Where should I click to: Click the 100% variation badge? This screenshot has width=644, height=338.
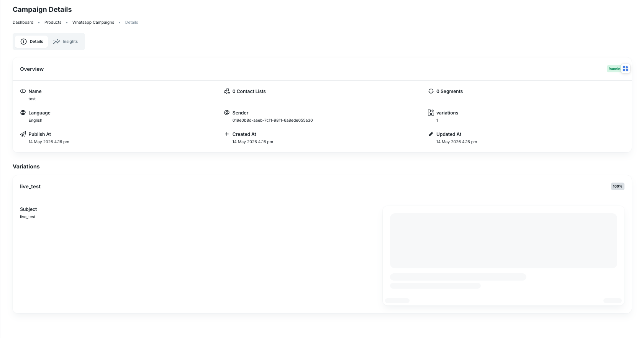point(618,186)
